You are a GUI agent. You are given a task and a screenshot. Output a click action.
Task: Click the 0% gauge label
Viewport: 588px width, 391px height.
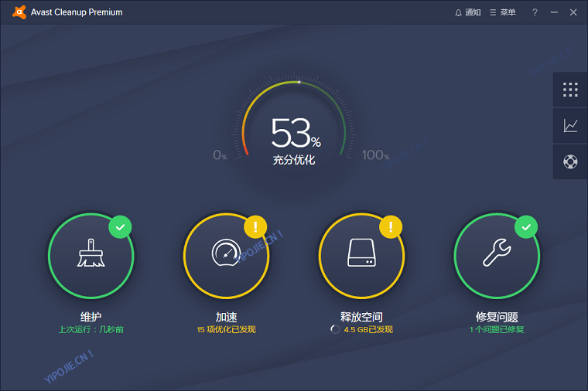(220, 155)
